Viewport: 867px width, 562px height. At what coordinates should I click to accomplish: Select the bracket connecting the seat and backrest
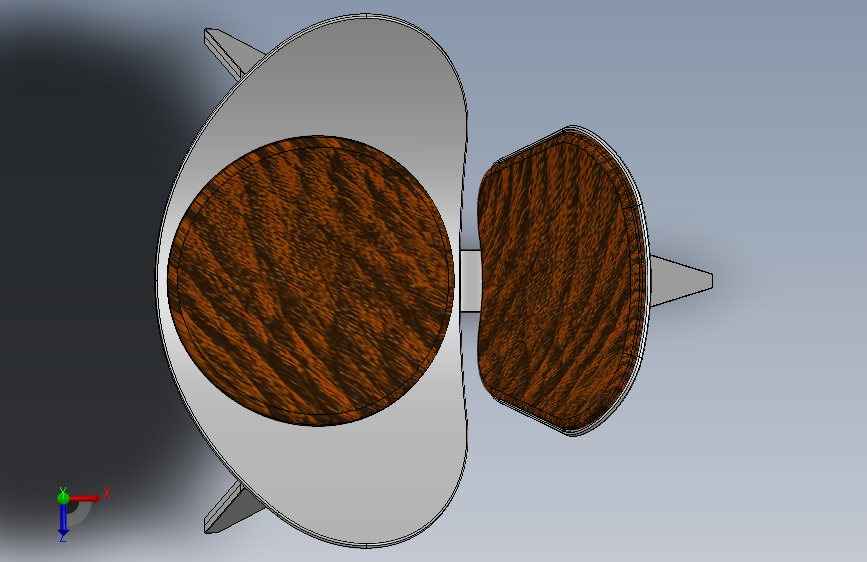tap(469, 281)
